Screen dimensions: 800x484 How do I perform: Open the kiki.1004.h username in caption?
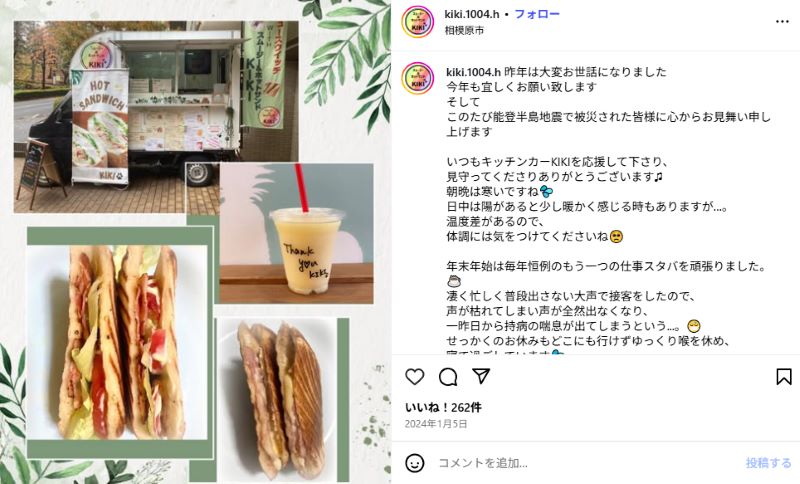click(x=473, y=72)
